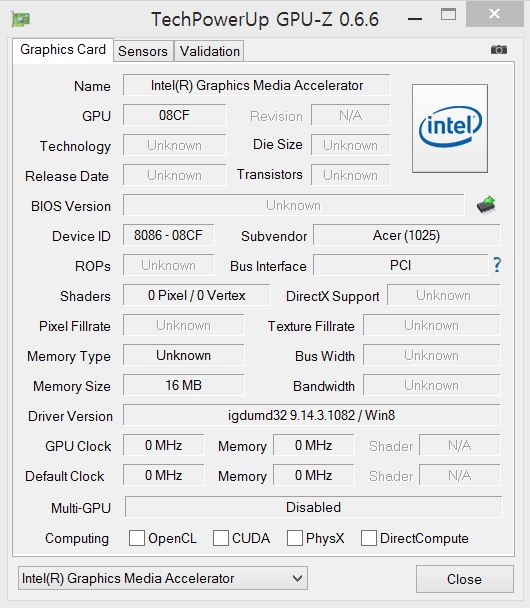The image size is (530, 608).
Task: Minimize the GPU-Z window
Action: (415, 18)
